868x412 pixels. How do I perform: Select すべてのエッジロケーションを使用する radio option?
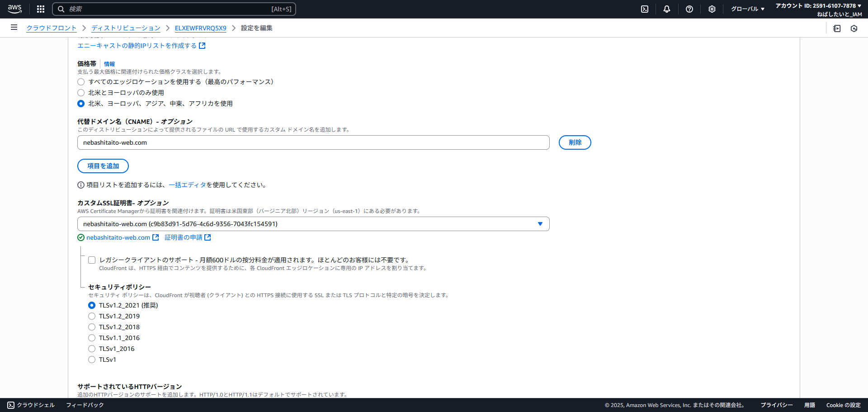point(81,82)
